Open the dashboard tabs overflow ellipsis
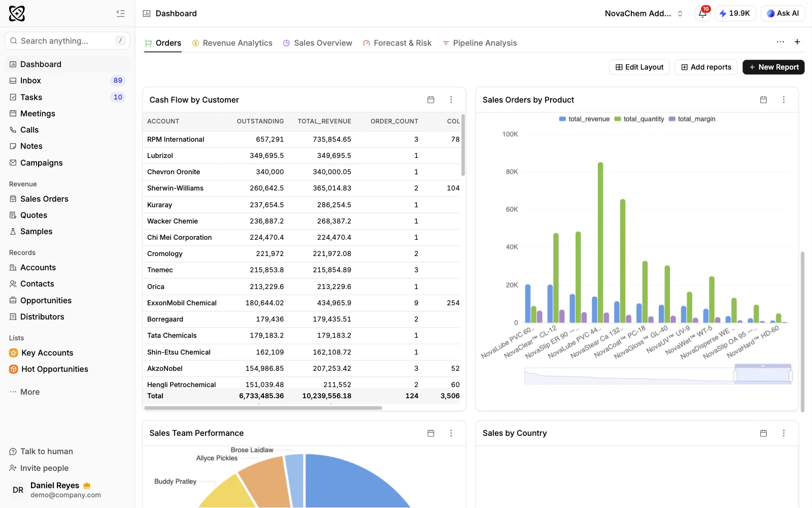This screenshot has width=812, height=508. [781, 42]
